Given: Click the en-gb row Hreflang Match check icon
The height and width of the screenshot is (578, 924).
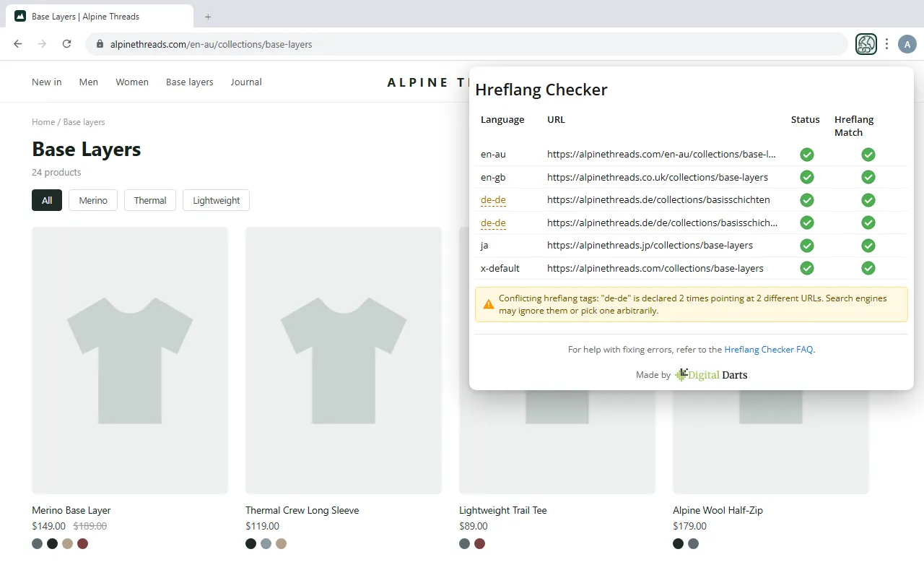Looking at the screenshot, I should point(868,177).
